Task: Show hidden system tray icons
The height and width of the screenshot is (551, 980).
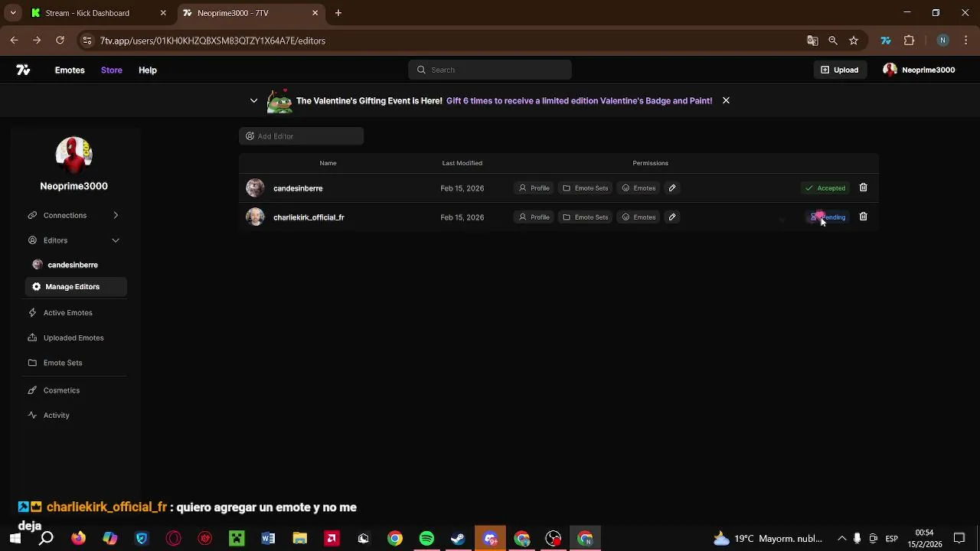Action: pyautogui.click(x=841, y=539)
